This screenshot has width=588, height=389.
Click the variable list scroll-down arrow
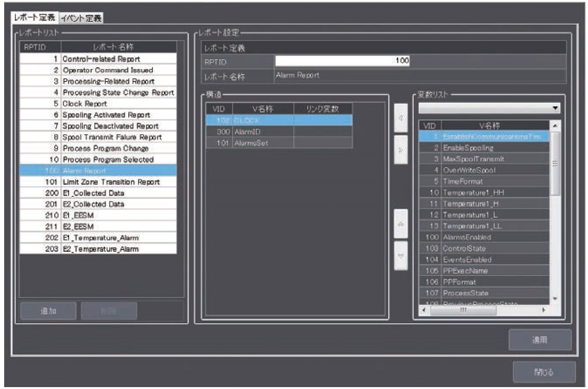556,299
